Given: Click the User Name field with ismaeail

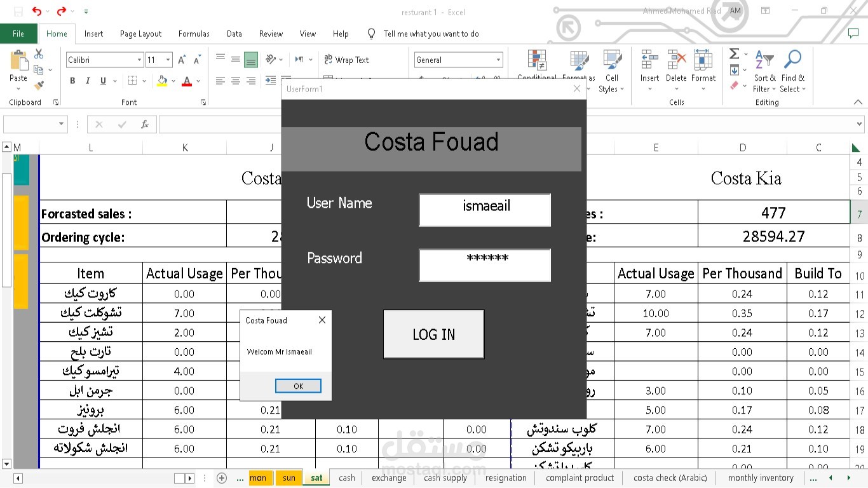Looking at the screenshot, I should click(x=485, y=210).
